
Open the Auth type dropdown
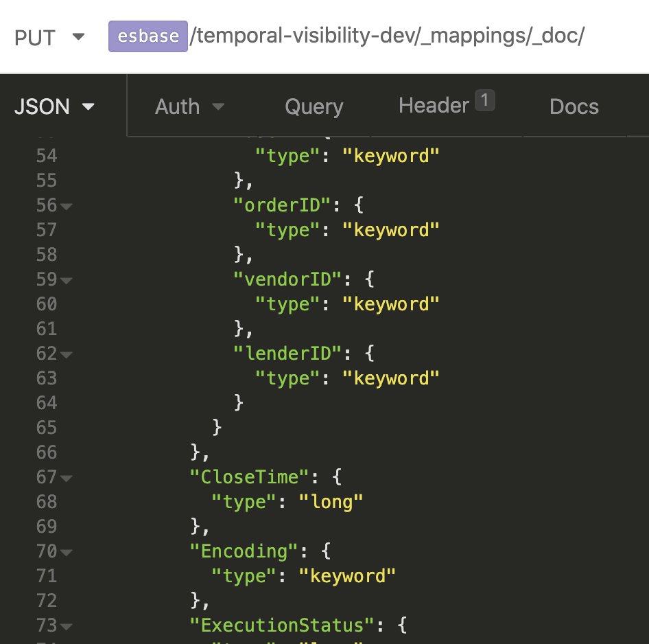click(x=189, y=106)
